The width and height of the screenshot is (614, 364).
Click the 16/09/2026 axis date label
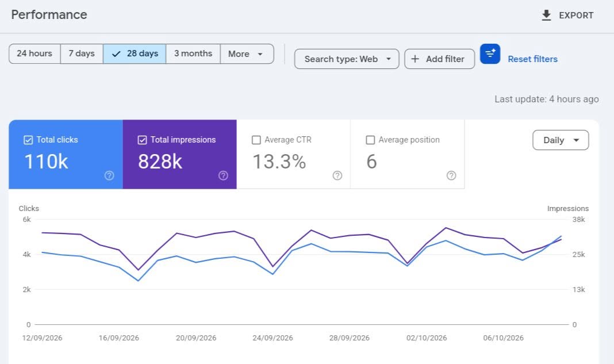coord(118,338)
